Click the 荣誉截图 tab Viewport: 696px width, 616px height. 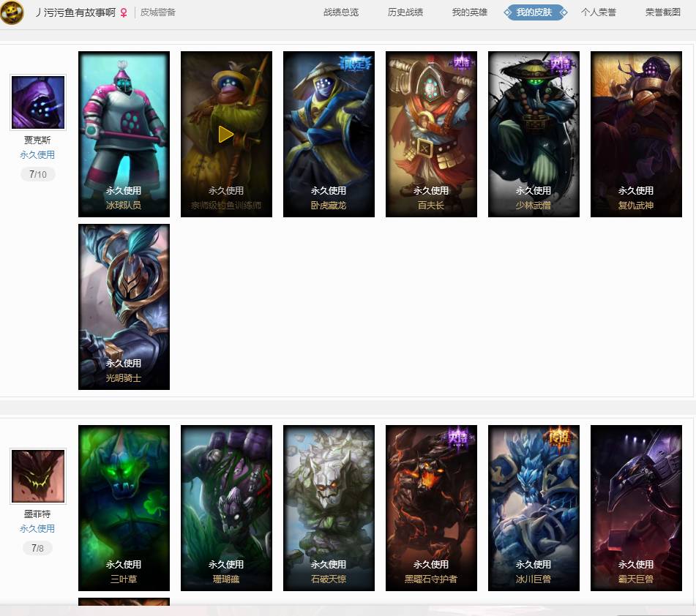click(663, 12)
